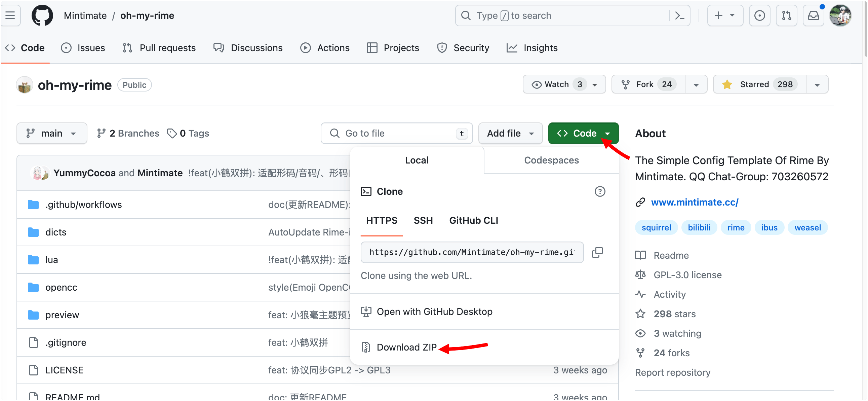Screen dimensions: 868x401
Task: Focus the clone URL text field
Action: (472, 253)
